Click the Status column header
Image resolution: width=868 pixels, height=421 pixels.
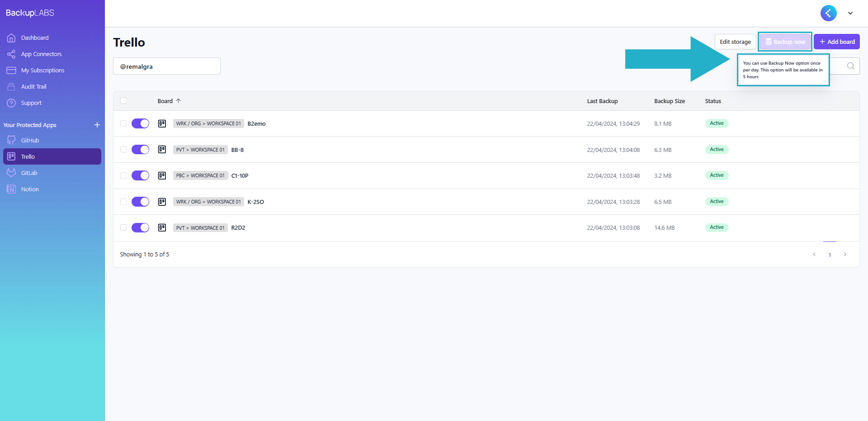point(713,101)
